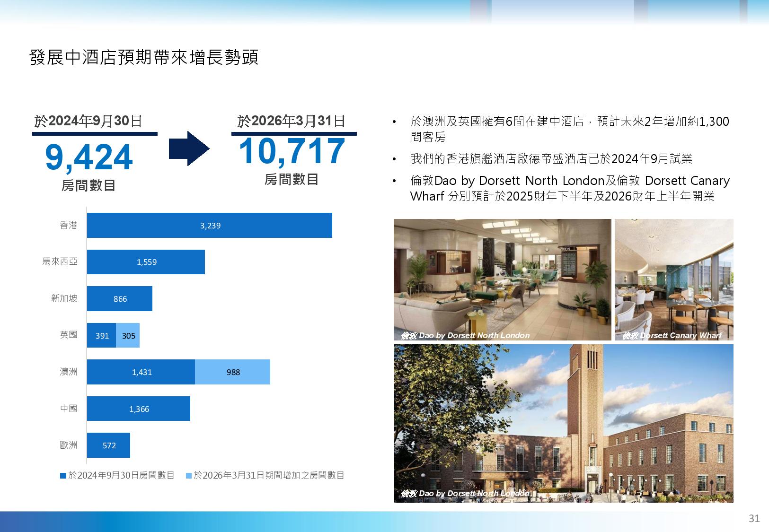Select the 中國 axis label
This screenshot has width=769, height=532.
[69, 408]
